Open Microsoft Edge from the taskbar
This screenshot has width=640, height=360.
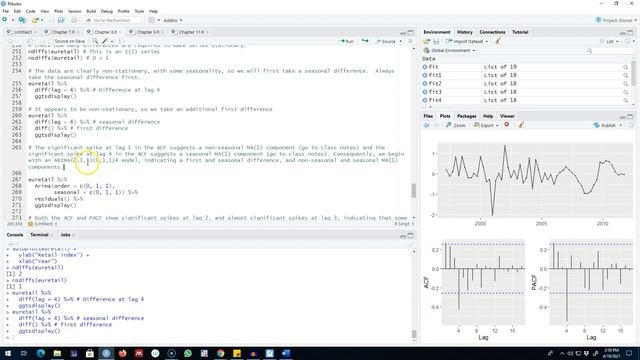(41, 353)
